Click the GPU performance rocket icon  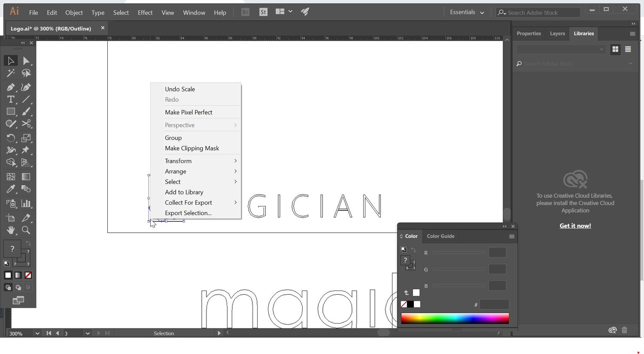305,12
